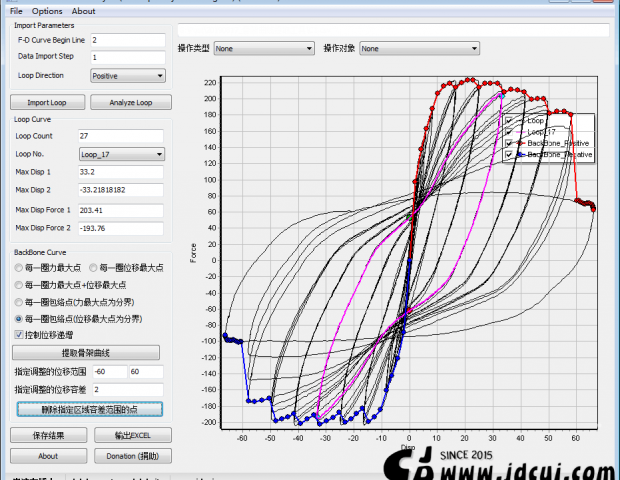Click the F-D Curve Begin Line field
The image size is (620, 480).
pos(126,40)
